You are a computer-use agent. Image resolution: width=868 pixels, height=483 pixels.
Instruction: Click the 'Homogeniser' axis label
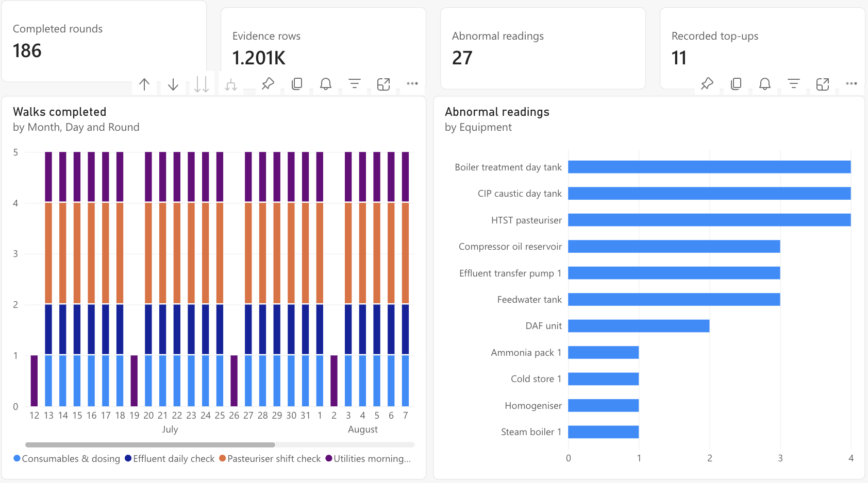click(533, 405)
